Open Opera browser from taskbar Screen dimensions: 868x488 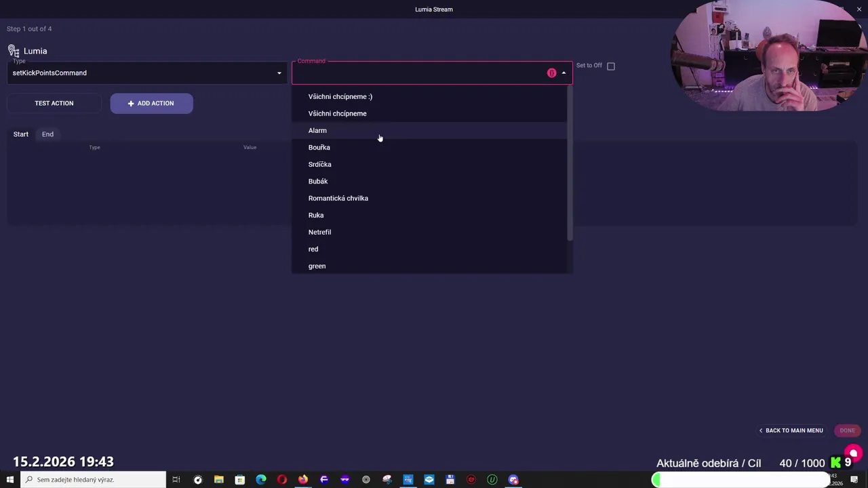(x=282, y=480)
